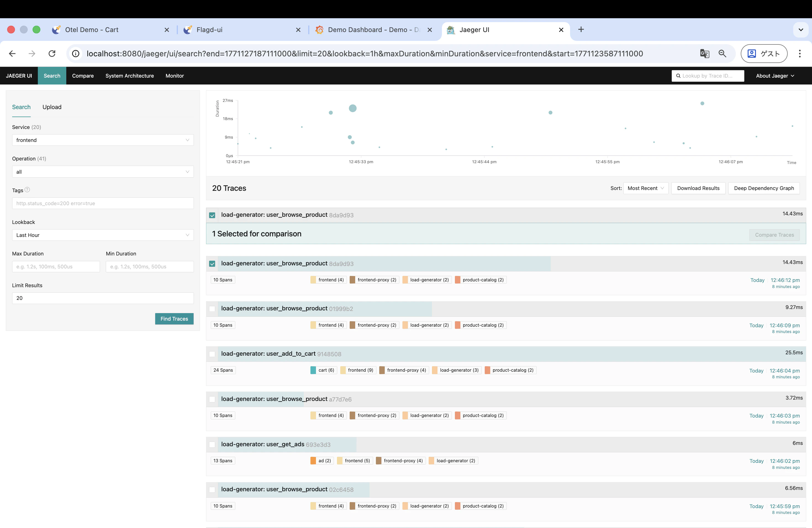The width and height of the screenshot is (812, 528).
Task: Check the user_add_to_cart 9148508 trace checkbox
Action: pos(212,354)
